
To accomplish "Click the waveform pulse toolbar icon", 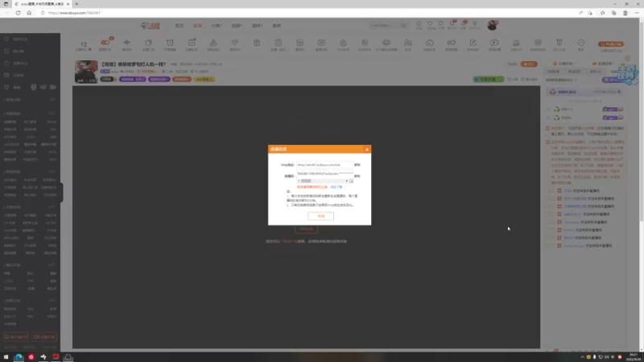I will coord(127,43).
